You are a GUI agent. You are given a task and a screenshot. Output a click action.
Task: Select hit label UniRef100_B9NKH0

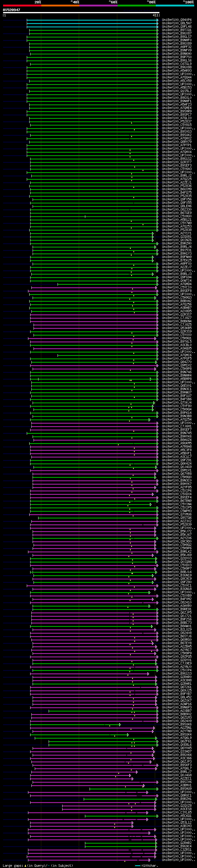click(x=177, y=54)
